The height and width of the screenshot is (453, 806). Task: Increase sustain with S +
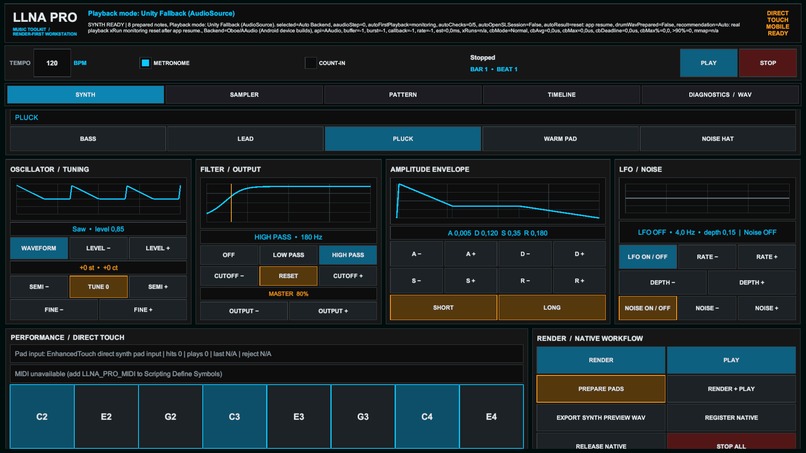coord(471,281)
